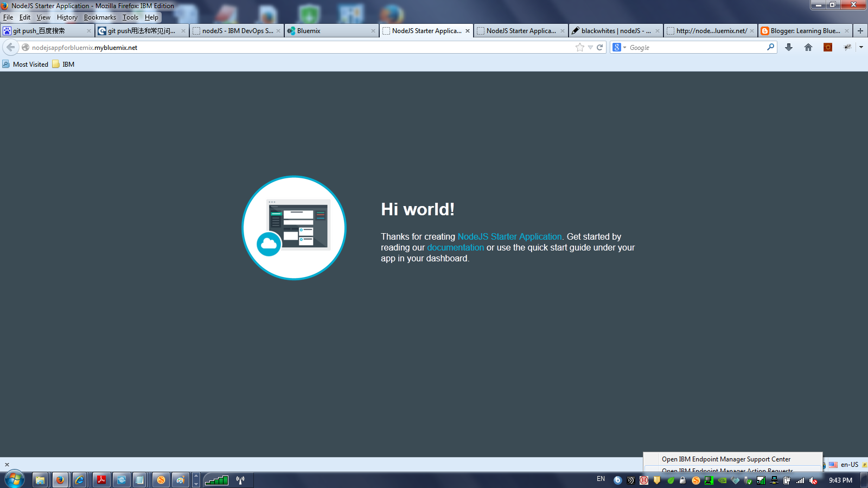The height and width of the screenshot is (488, 868).
Task: Open the Downloads arrow icon
Action: click(789, 47)
